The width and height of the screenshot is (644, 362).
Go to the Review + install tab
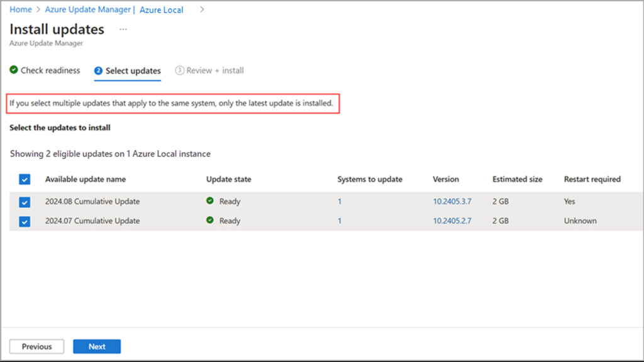pos(214,71)
